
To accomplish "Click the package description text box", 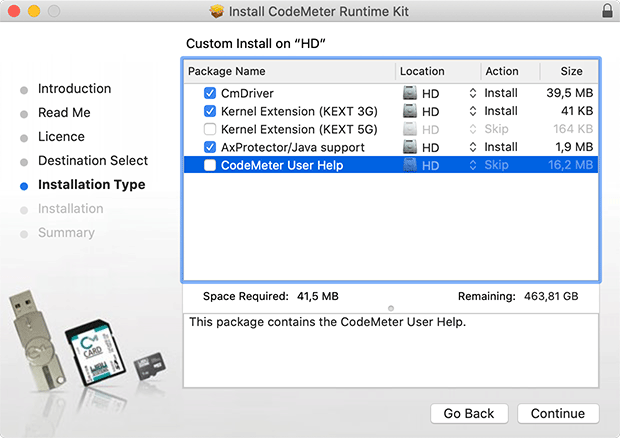I will point(391,351).
